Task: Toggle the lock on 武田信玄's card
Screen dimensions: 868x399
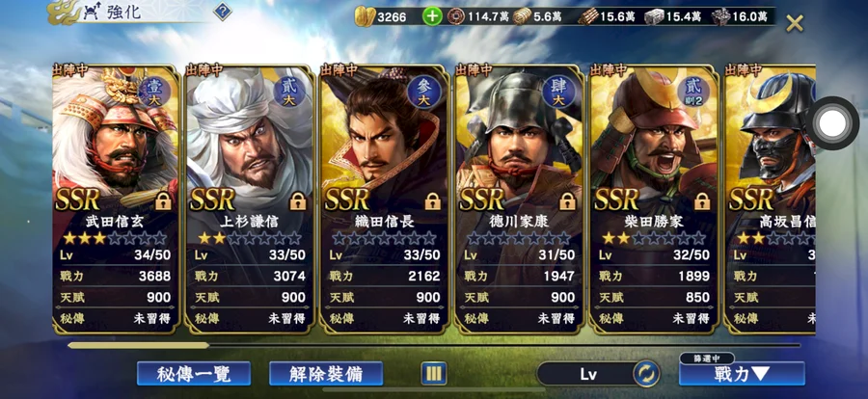Action: pyautogui.click(x=163, y=200)
